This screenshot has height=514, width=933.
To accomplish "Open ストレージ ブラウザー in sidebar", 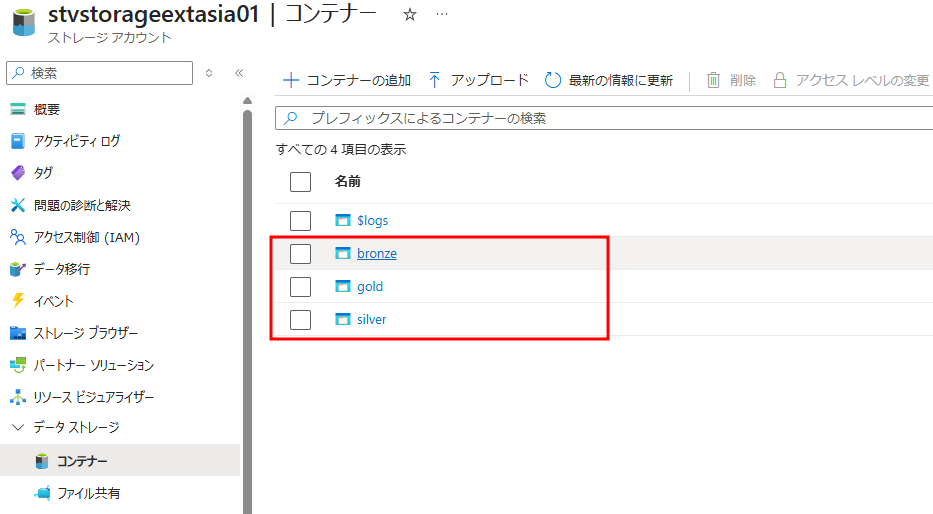I will [x=85, y=333].
